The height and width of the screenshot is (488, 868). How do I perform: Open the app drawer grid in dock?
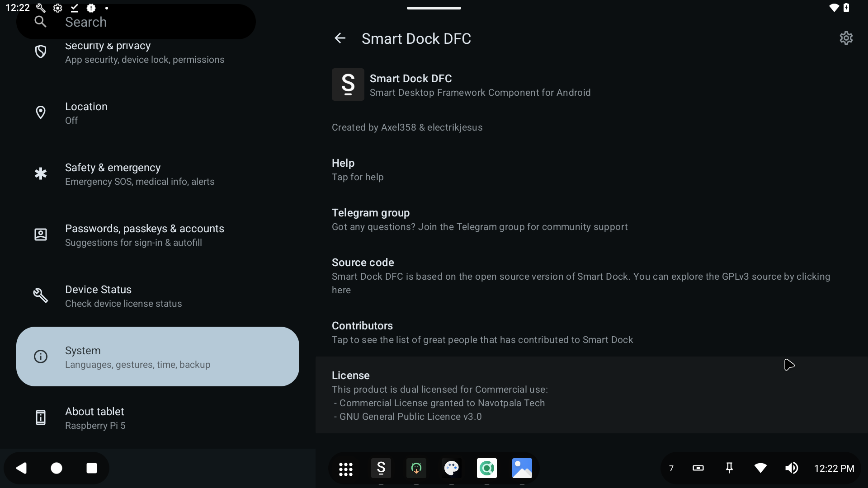pos(346,469)
